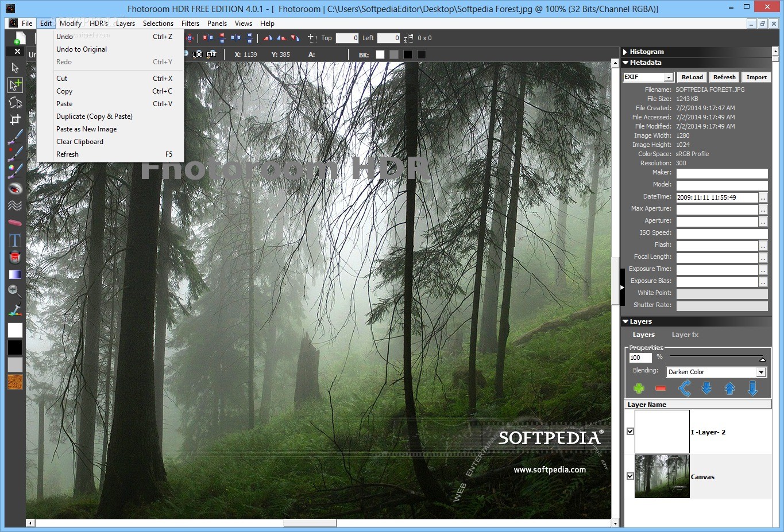Image resolution: width=784 pixels, height=532 pixels.
Task: Select the Canvas layer thumbnail
Action: [662, 476]
